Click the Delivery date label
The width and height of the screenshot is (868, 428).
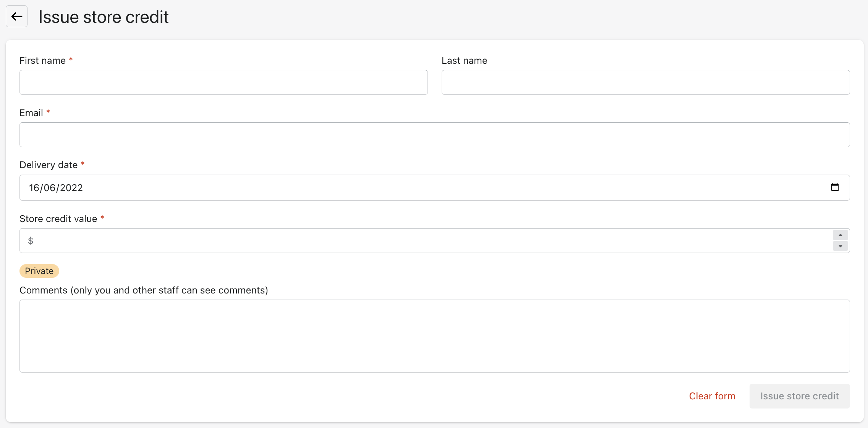click(49, 165)
